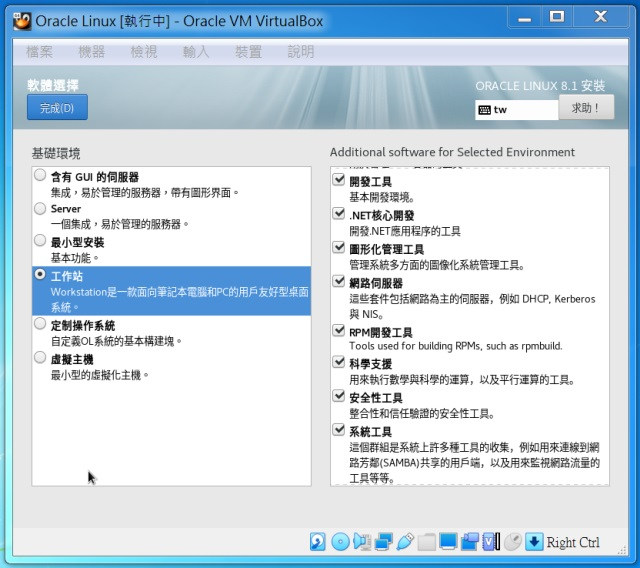Open the 檢視 menu
640x568 pixels.
[144, 52]
